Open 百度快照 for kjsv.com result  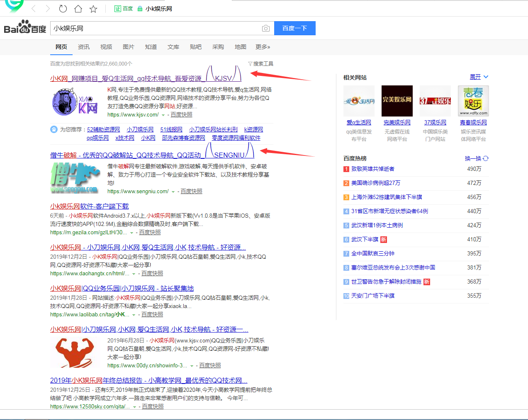[x=182, y=115]
